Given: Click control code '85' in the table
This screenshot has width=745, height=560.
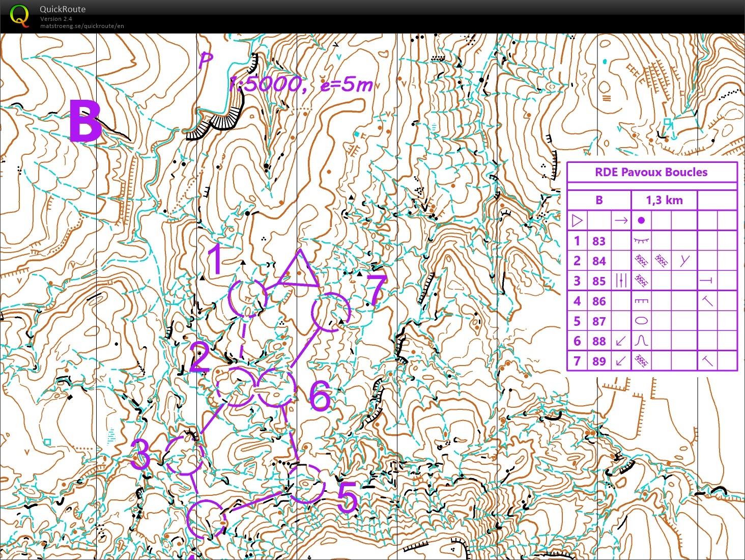Looking at the screenshot, I should [599, 281].
